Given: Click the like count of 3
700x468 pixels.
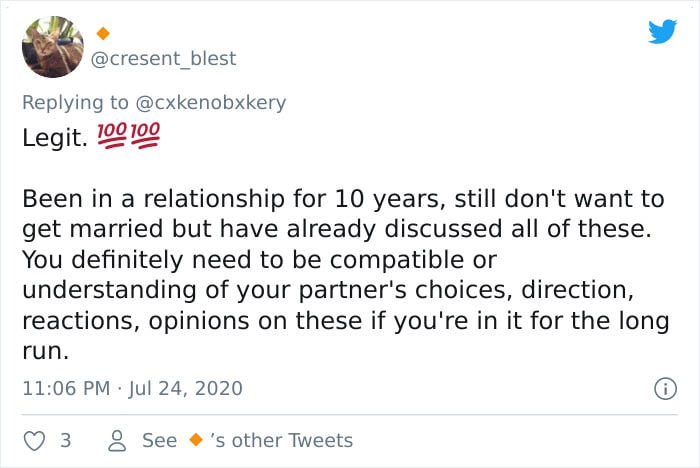Looking at the screenshot, I should (x=66, y=440).
